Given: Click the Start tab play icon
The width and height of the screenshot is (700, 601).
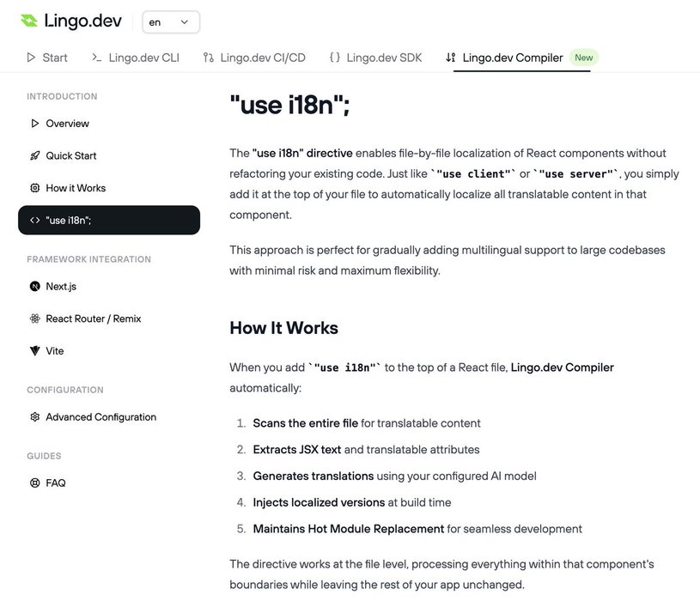Looking at the screenshot, I should (x=31, y=58).
